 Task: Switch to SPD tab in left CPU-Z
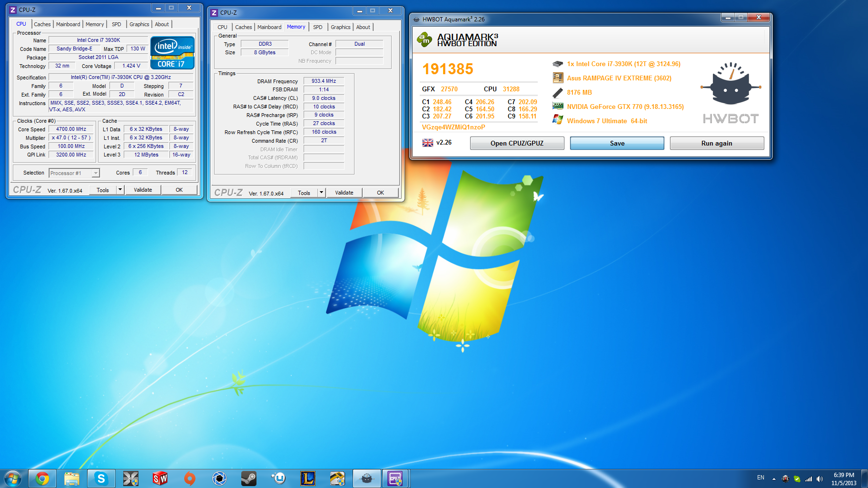tap(117, 24)
